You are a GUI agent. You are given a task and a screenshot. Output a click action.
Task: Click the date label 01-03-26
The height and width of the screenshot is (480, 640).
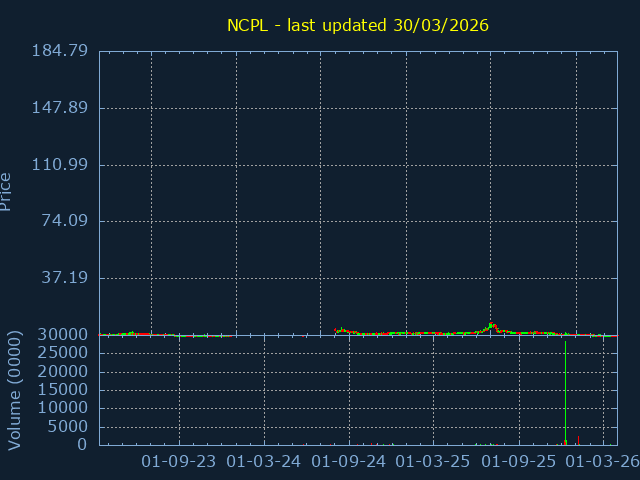[602, 462]
